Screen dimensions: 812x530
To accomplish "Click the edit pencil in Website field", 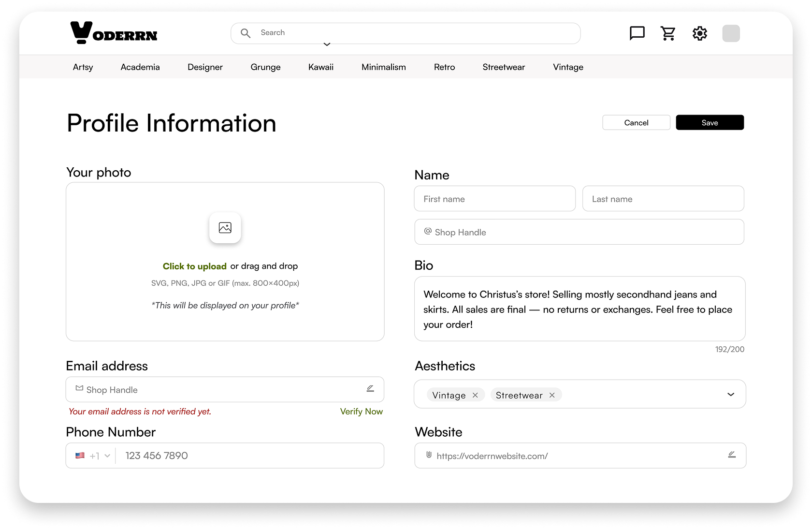I will click(732, 455).
